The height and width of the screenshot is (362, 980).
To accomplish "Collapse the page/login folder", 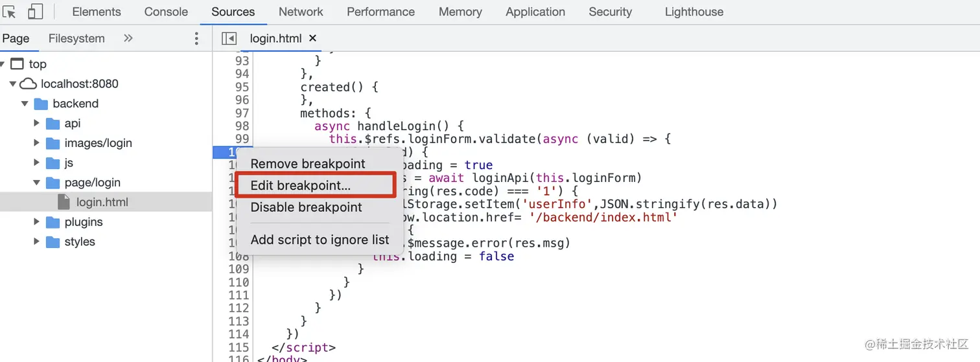I will [x=37, y=183].
